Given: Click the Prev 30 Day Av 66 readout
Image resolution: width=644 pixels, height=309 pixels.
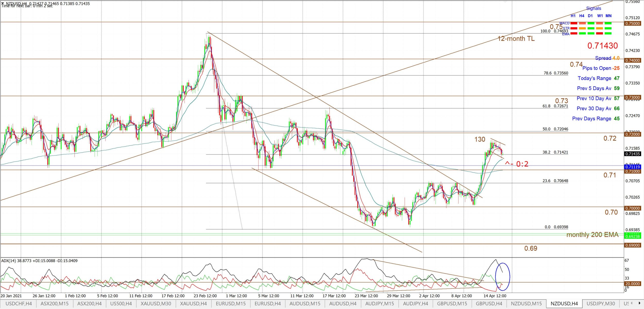Looking at the screenshot, I should [598, 109].
